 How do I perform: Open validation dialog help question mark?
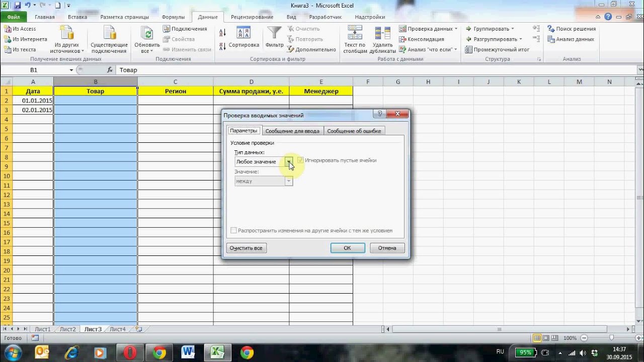pyautogui.click(x=380, y=114)
